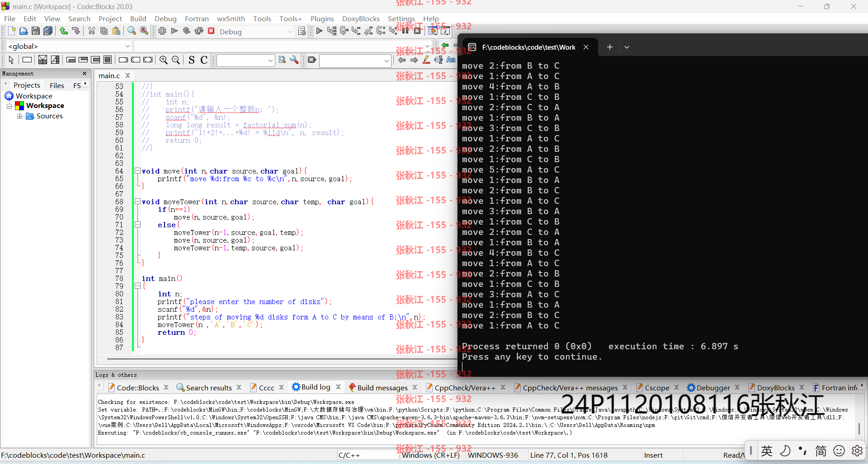Screen dimensions: 868x464
Task: Save all files with the stacked floppy icon
Action: (48, 31)
